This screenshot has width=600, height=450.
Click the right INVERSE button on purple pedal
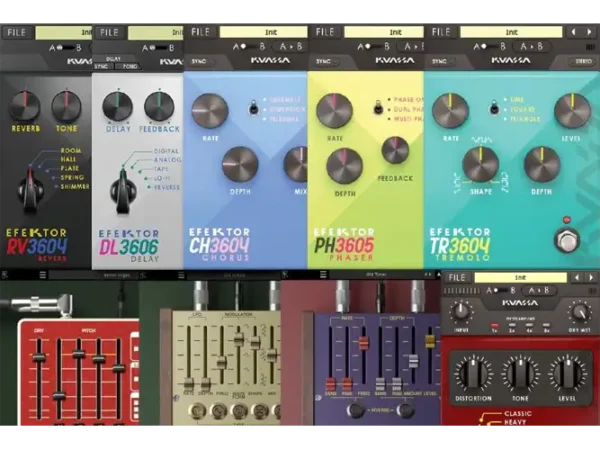[405, 410]
